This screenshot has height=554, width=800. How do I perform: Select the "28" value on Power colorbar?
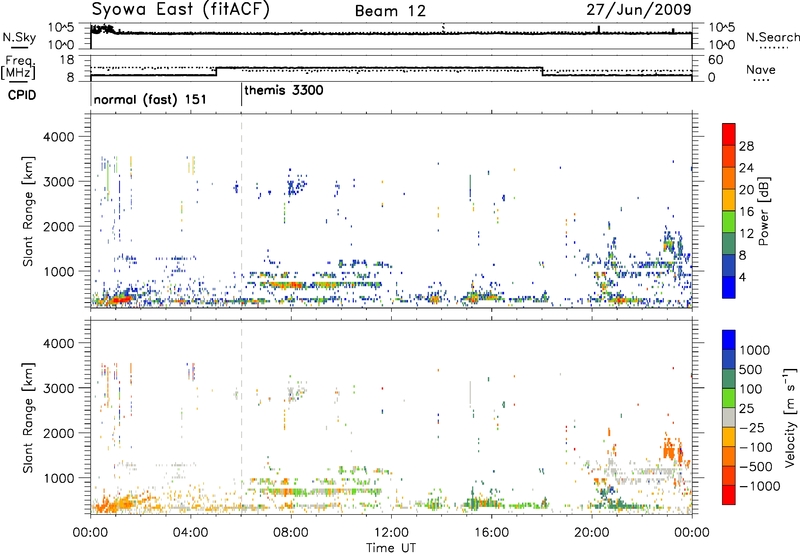pos(746,146)
